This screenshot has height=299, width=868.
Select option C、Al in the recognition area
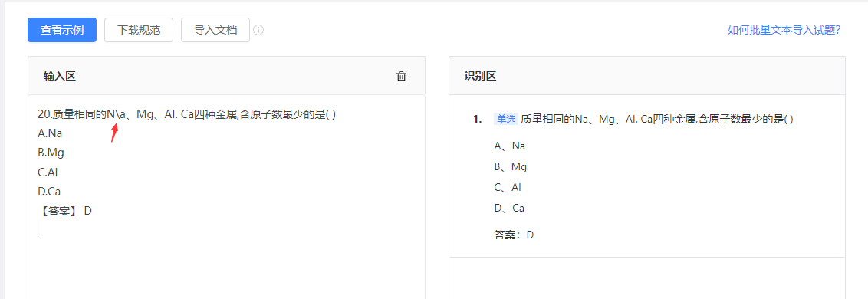coord(508,187)
